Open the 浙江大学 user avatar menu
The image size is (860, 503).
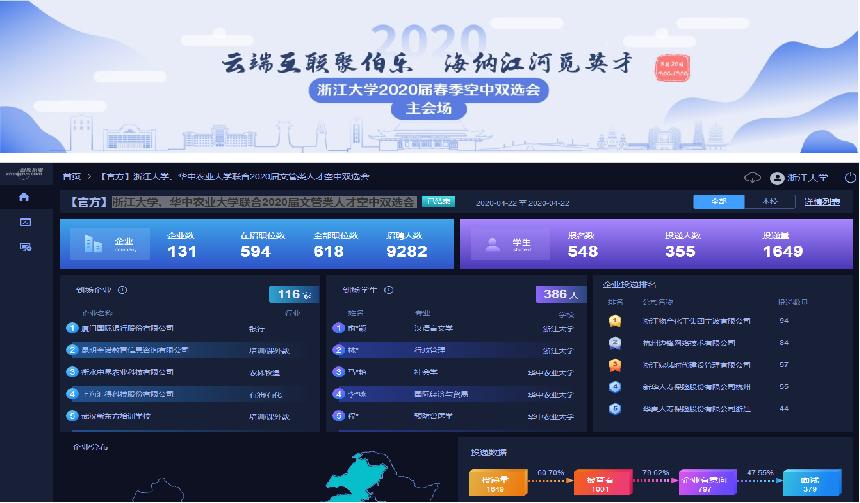pos(799,178)
